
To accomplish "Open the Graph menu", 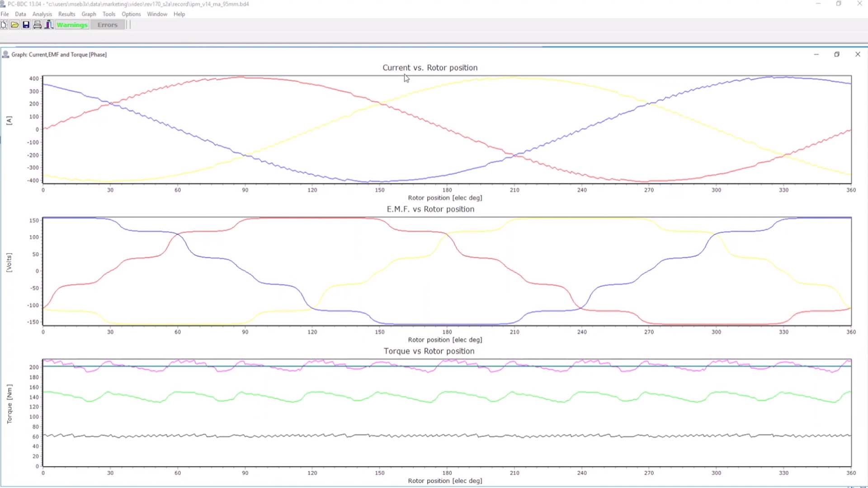I will point(89,14).
